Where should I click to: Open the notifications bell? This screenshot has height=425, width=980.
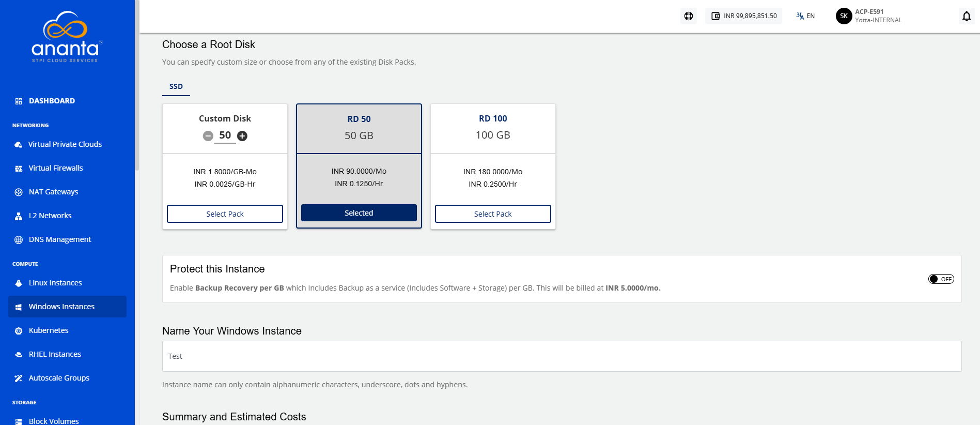coord(967,17)
